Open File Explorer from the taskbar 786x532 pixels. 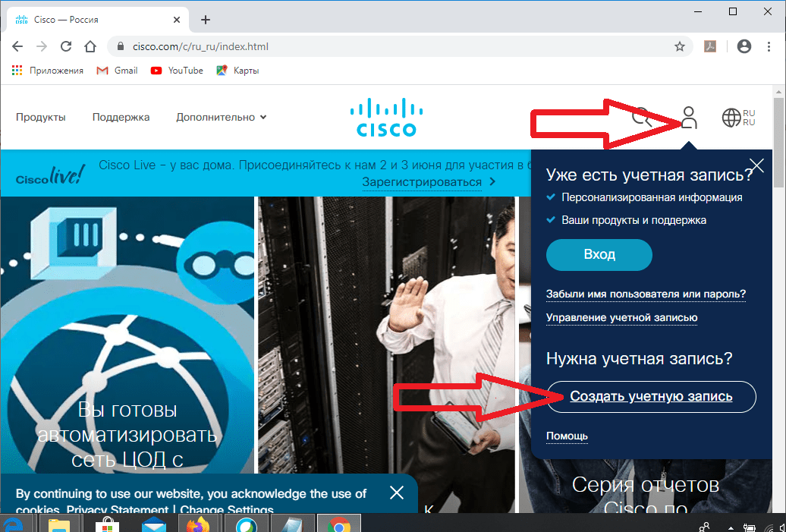coord(59,524)
